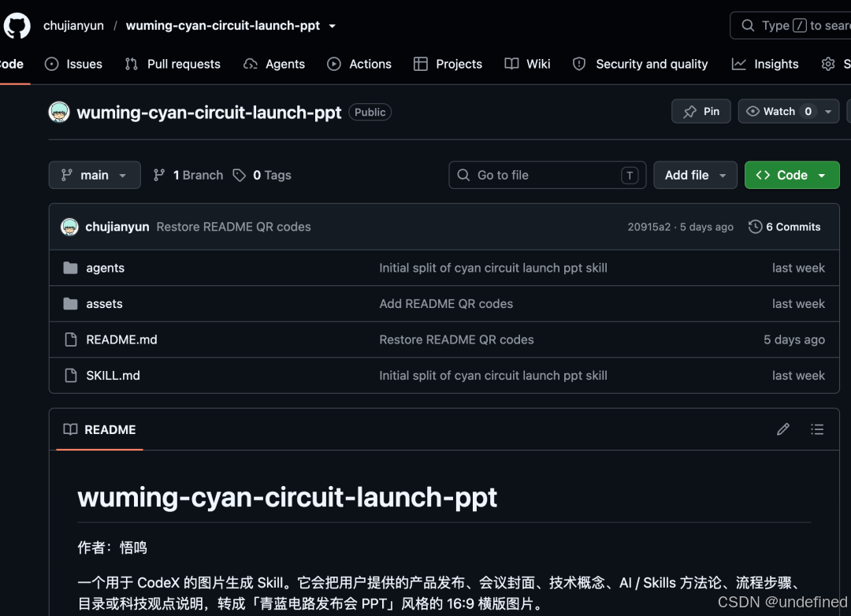This screenshot has height=616, width=851.
Task: Open the README.md row's Restore README QR codes commit
Action: point(456,340)
